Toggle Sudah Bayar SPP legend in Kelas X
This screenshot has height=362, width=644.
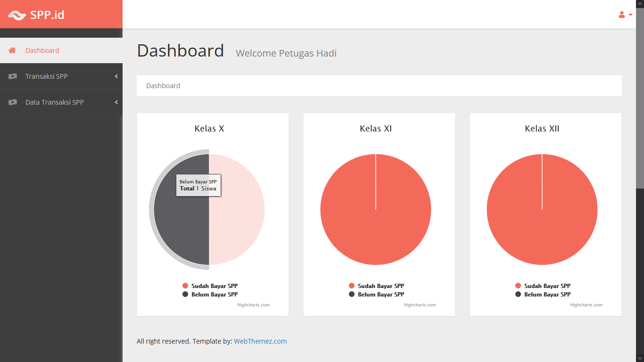[x=214, y=286]
